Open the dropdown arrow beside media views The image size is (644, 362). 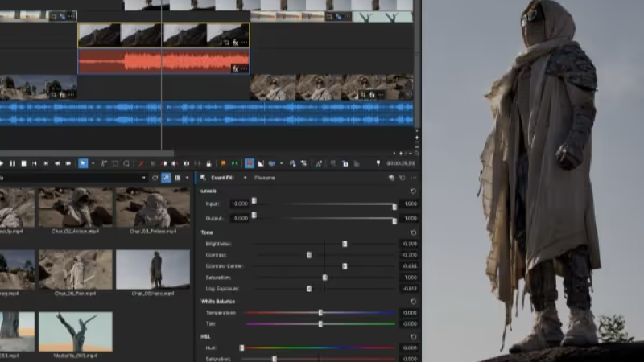[188, 178]
